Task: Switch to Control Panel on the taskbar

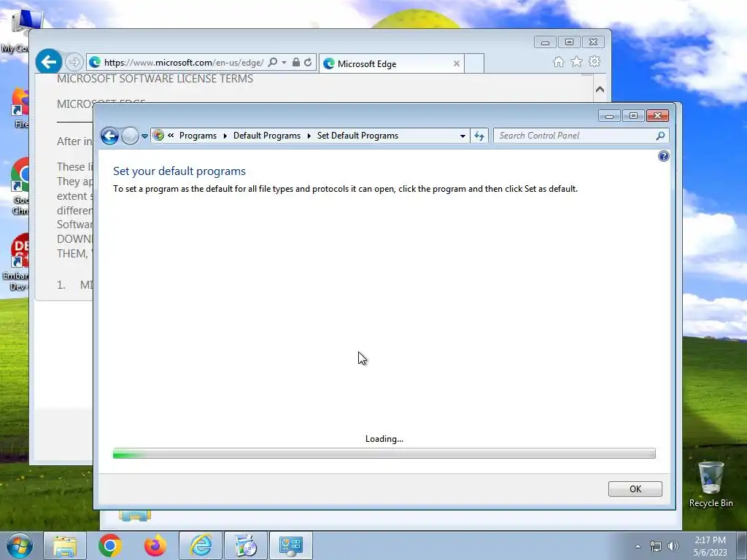Action: pyautogui.click(x=291, y=545)
